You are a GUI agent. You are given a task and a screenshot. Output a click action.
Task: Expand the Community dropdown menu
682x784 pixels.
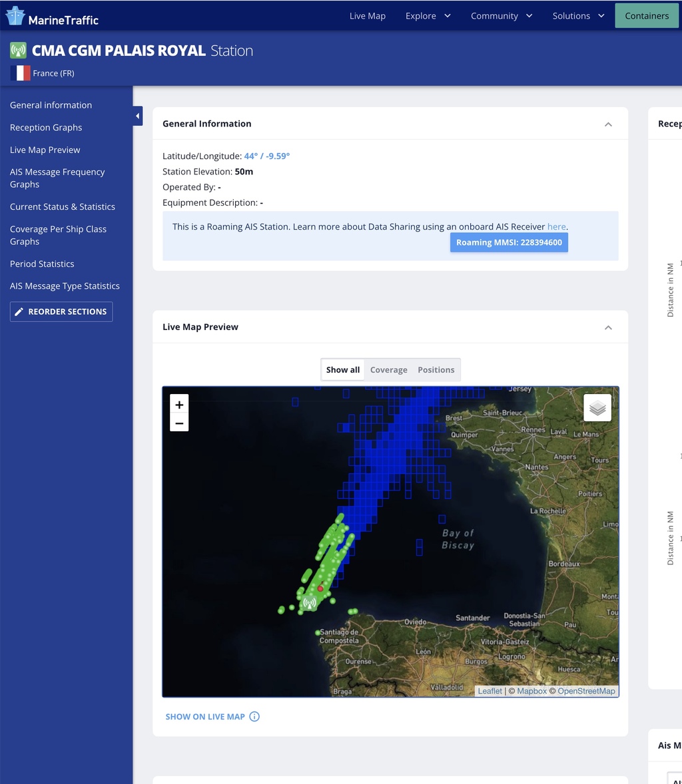[502, 16]
